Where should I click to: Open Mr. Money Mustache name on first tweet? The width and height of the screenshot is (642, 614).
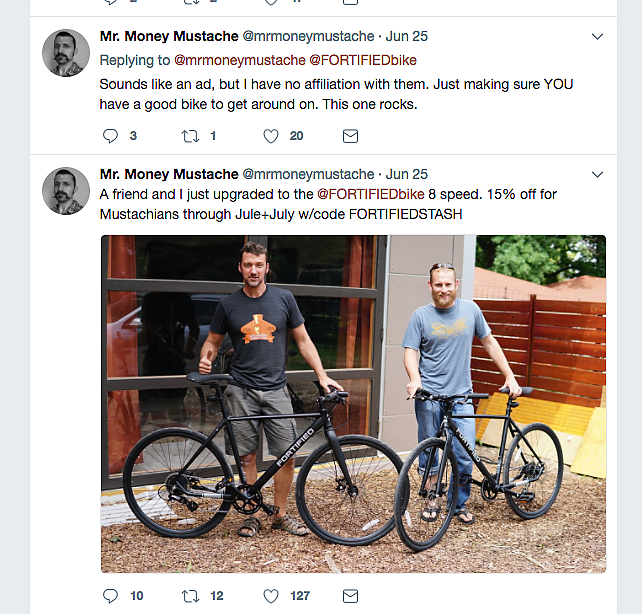click(169, 36)
